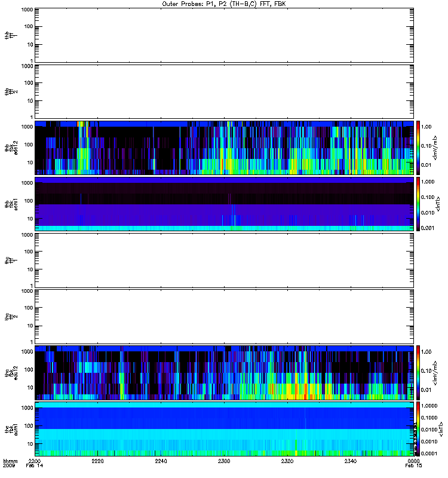Click the 'thb fbk edc12' y-axis label
This screenshot has width=448, height=478.
pos(11,148)
